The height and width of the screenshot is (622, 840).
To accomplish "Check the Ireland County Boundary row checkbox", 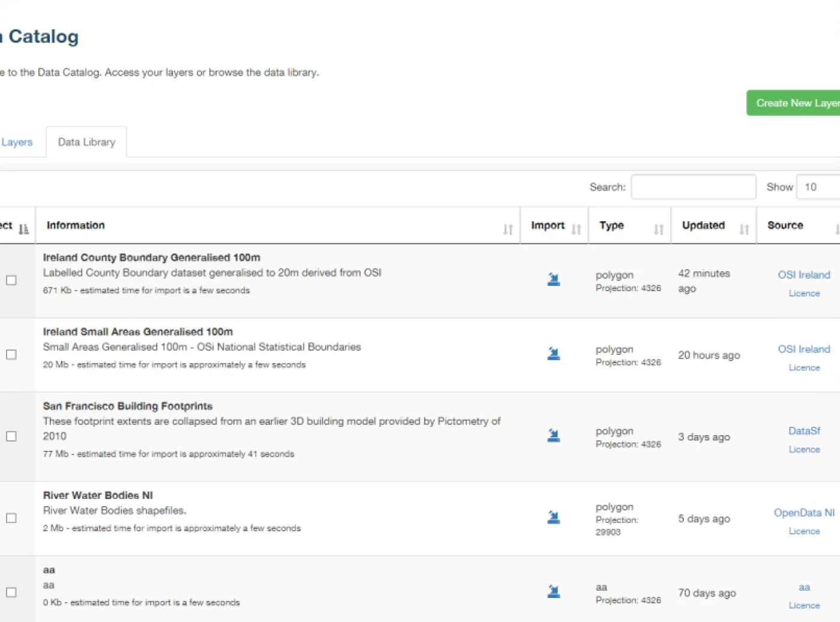I will [x=11, y=280].
